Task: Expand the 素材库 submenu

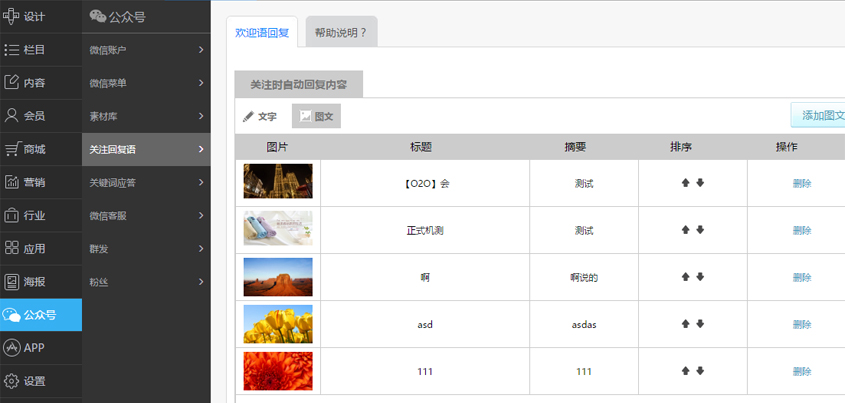Action: 146,116
